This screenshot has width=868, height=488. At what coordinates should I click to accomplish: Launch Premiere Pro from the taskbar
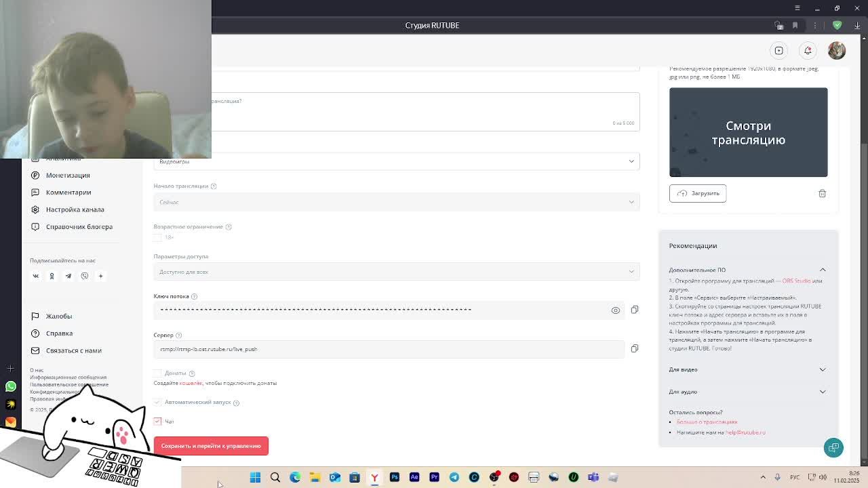pyautogui.click(x=434, y=477)
